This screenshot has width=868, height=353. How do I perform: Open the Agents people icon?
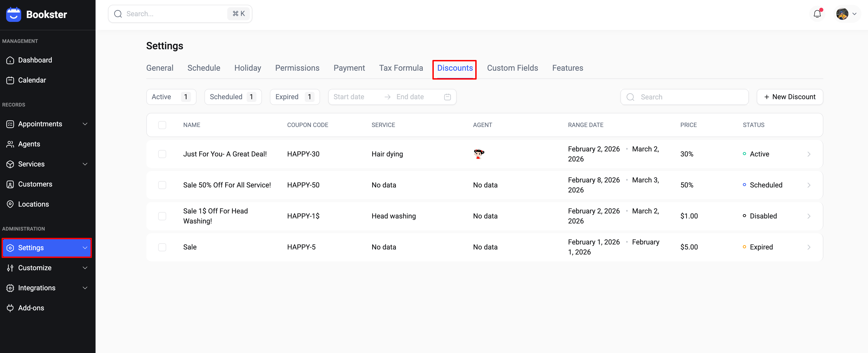coord(10,144)
